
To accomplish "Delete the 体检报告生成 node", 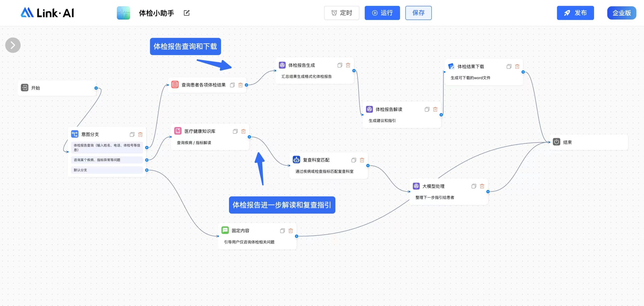I will click(x=348, y=65).
